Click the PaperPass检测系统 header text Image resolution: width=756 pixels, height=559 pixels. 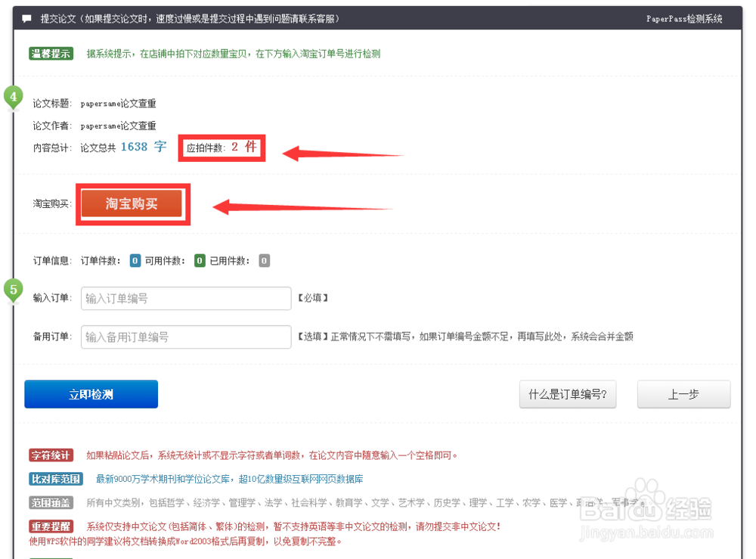pos(684,19)
